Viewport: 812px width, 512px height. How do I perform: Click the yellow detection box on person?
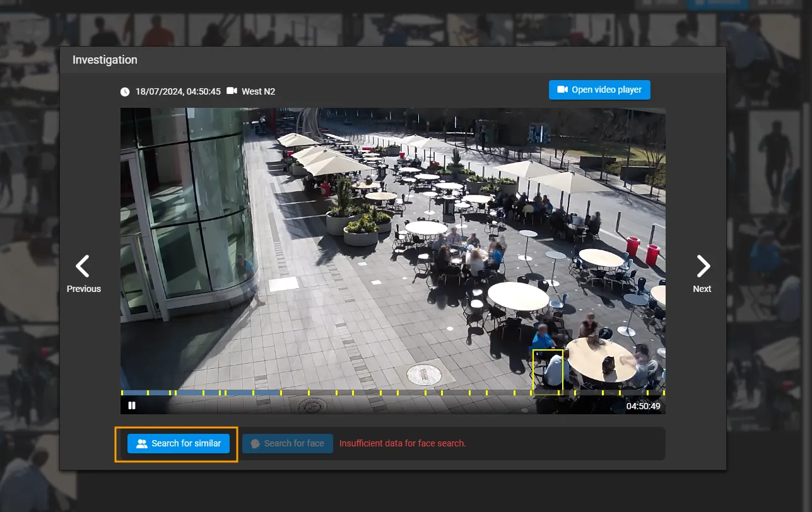coord(548,371)
